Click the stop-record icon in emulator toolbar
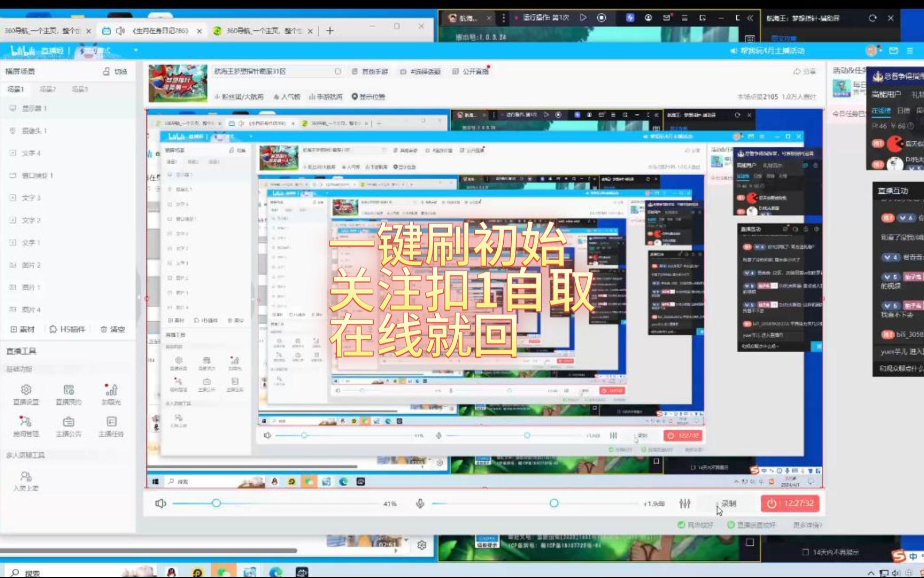Screen dimensions: 924x578 602,18
